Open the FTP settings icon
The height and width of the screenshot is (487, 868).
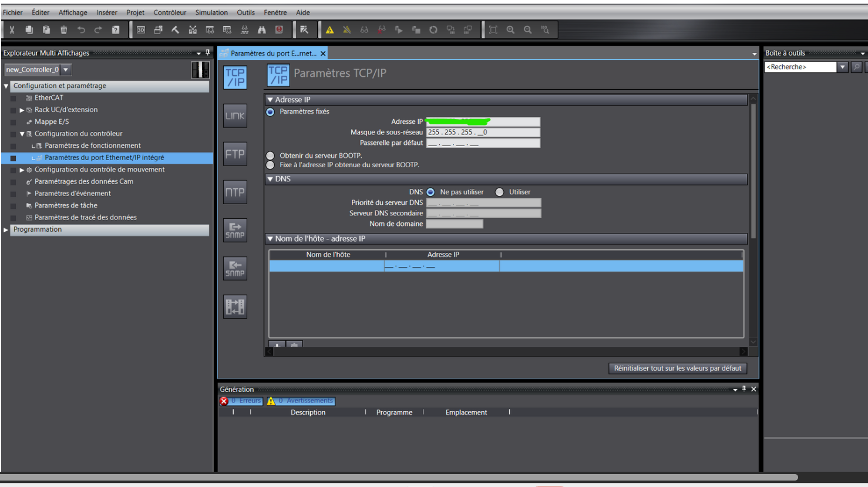(x=235, y=154)
